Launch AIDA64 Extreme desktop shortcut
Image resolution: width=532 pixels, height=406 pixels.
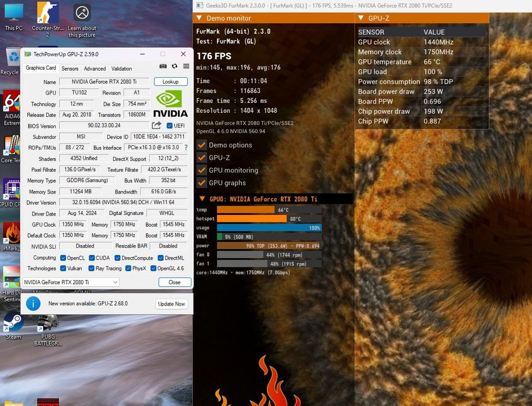[10, 108]
